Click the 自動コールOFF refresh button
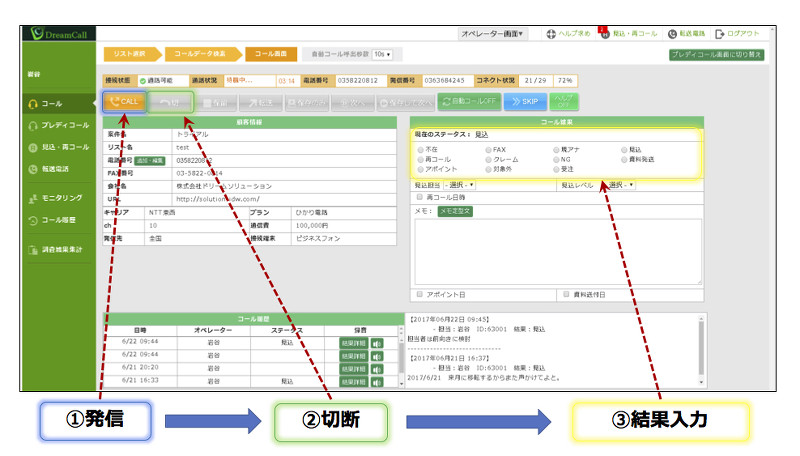 [x=468, y=101]
